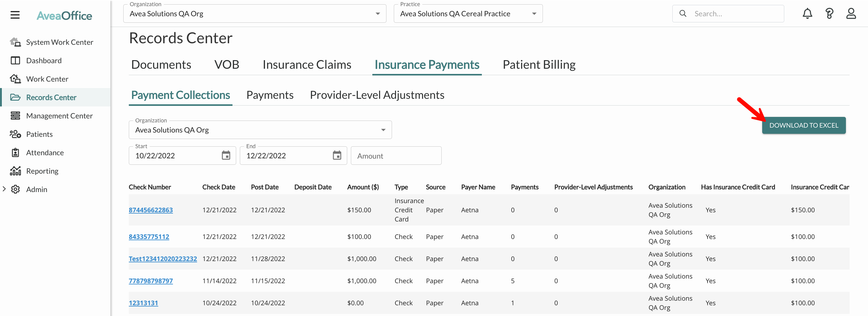Click the 11/28/2022 post date cell
This screenshot has height=316, width=868.
point(267,259)
